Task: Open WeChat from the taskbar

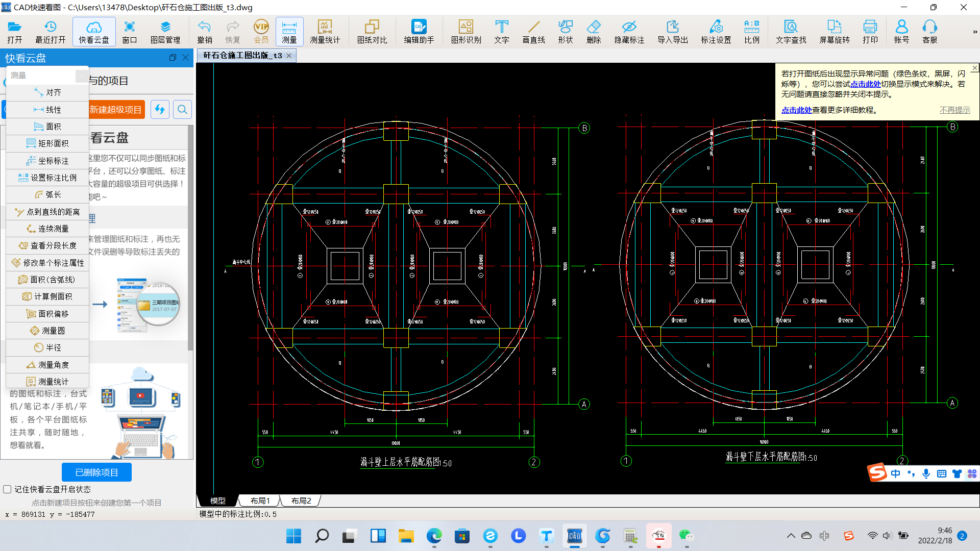Action: [687, 536]
